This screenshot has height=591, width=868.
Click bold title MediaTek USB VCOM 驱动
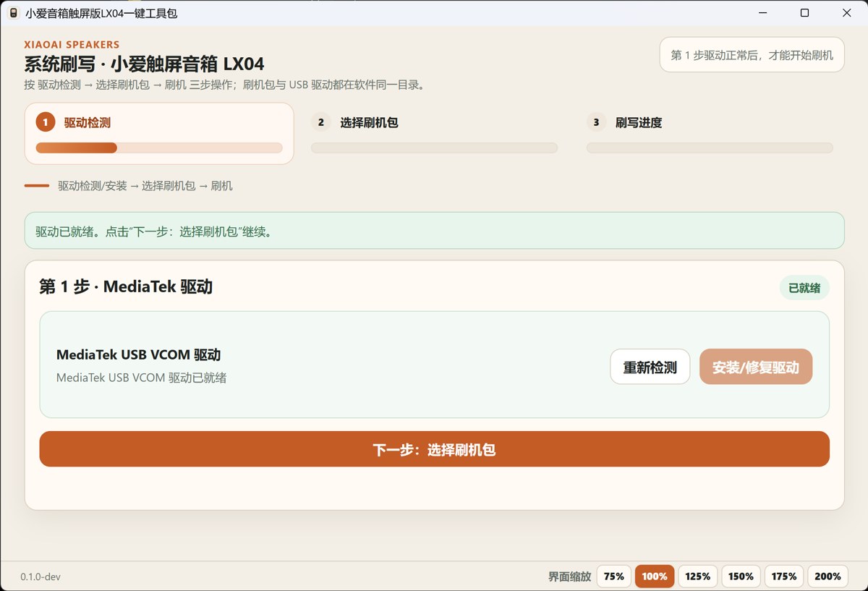tap(138, 354)
